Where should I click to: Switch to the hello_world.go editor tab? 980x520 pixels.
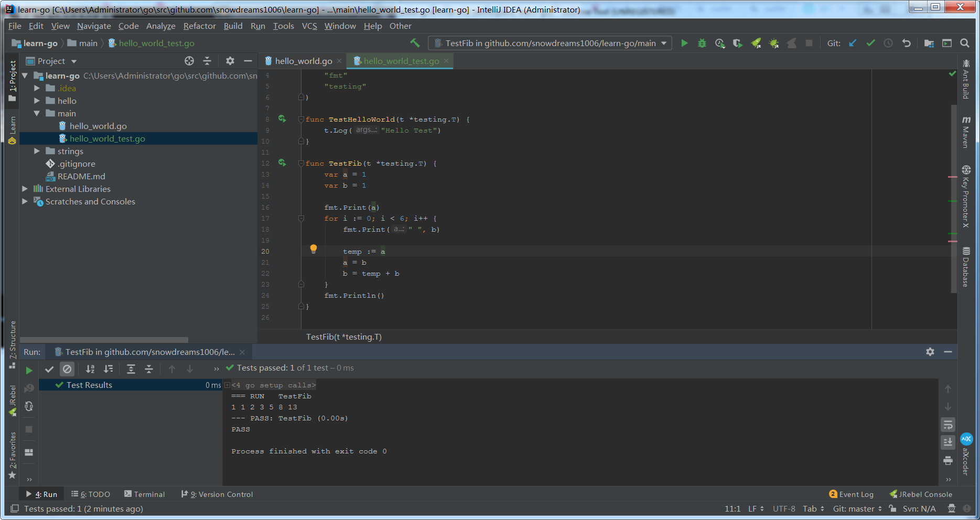303,61
